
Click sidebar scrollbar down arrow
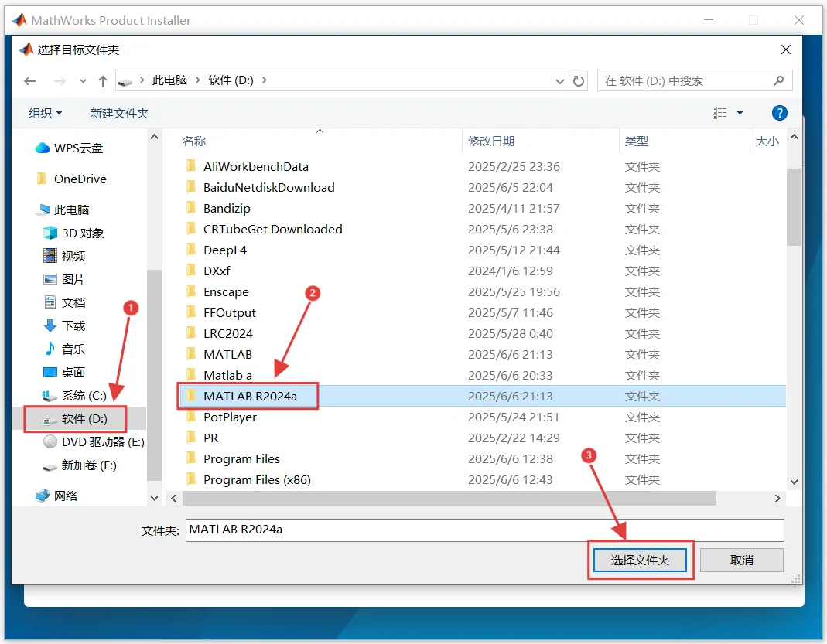click(x=154, y=498)
